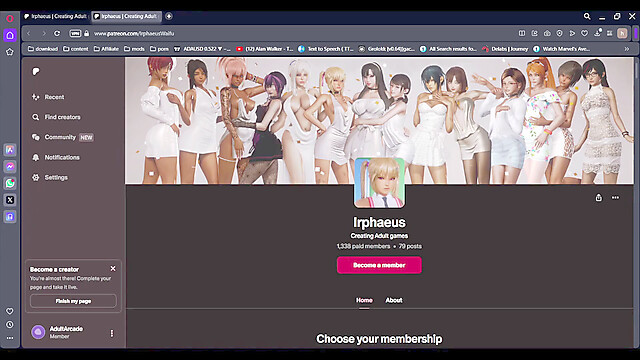This screenshot has width=640, height=360.
Task: Toggle the VPN badge in the address bar
Action: tap(75, 33)
